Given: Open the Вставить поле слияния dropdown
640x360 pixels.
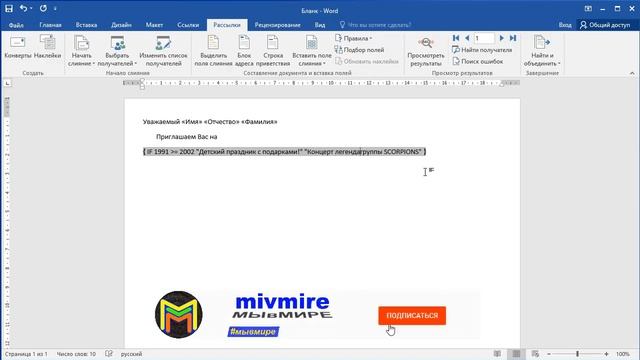Looking at the screenshot, I should [312, 51].
